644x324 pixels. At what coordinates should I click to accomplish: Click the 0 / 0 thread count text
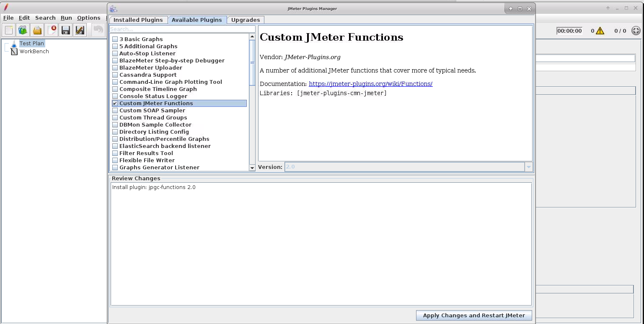(620, 31)
